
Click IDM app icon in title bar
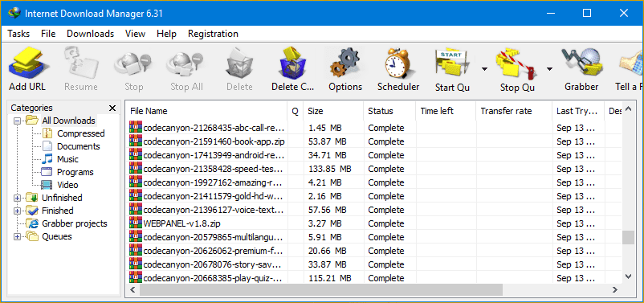click(x=14, y=13)
